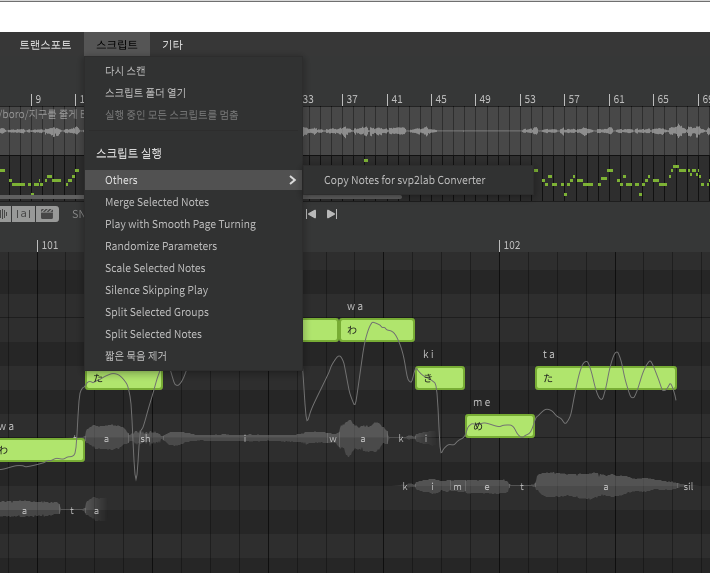This screenshot has height=573, width=710.
Task: Click measure 102 marker on the ruler
Action: click(x=510, y=245)
